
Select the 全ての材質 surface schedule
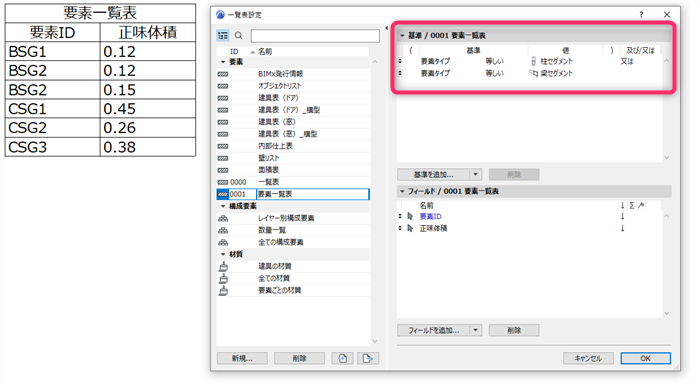[293, 279]
